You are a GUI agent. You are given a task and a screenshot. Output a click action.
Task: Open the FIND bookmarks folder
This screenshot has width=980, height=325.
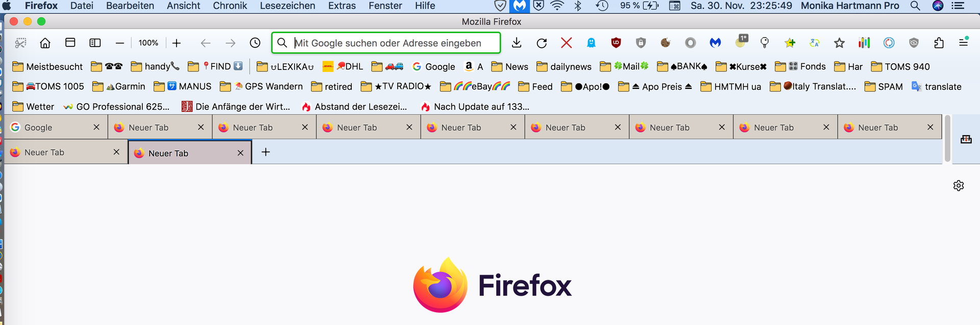pos(215,66)
